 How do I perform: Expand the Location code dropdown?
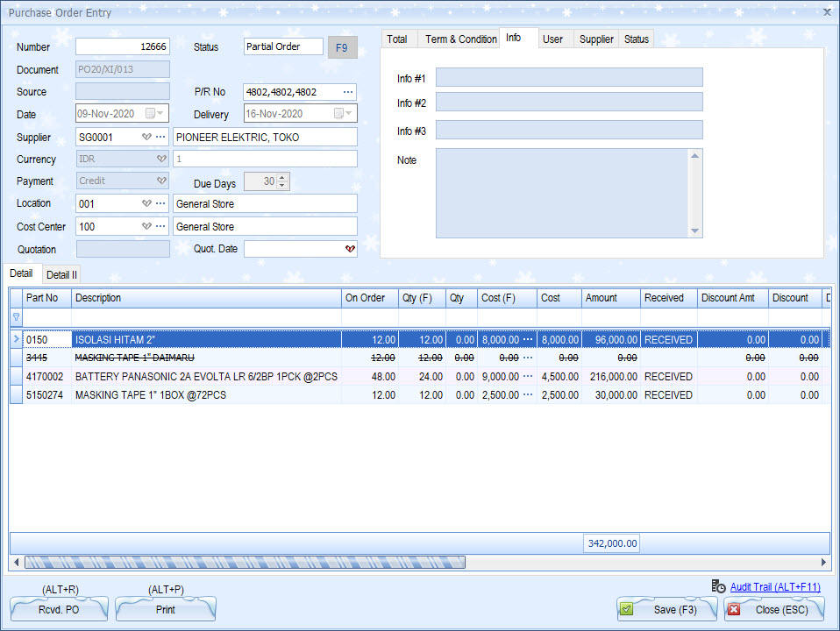[146, 203]
